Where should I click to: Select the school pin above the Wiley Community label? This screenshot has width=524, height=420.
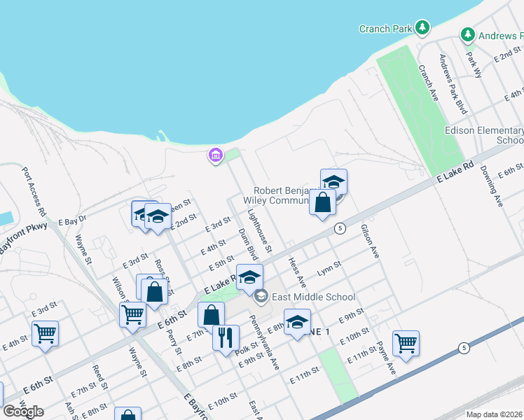[333, 182]
